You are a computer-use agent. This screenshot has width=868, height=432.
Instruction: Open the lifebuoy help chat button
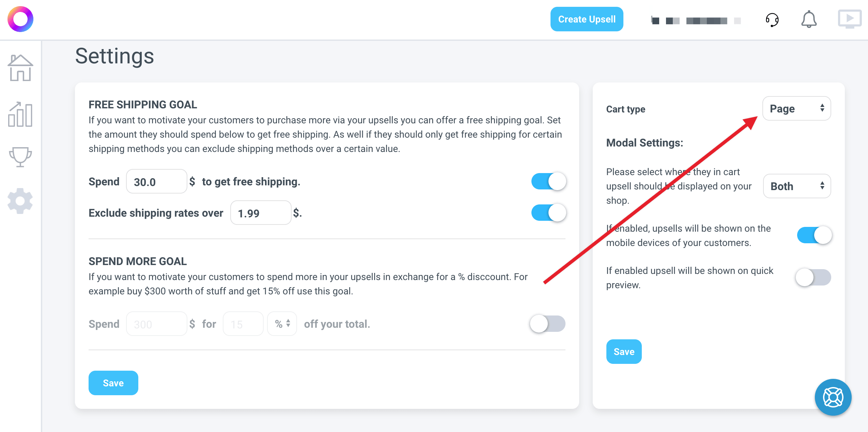click(x=833, y=397)
